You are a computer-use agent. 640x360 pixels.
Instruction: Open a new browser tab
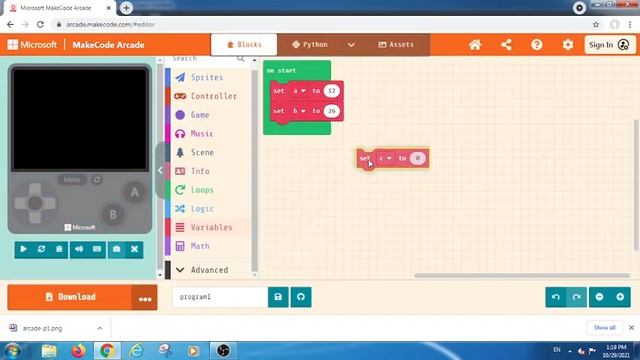[x=126, y=8]
